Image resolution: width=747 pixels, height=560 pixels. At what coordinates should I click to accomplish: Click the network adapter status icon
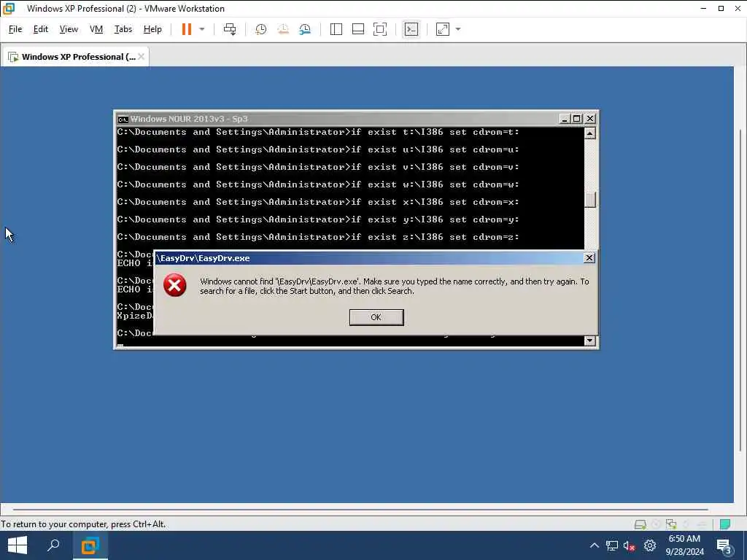[671, 524]
